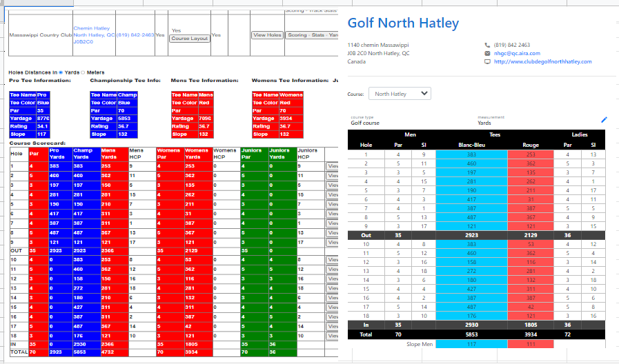619x364 pixels.
Task: Click the cyan 117 slope cell
Action: [471, 344]
